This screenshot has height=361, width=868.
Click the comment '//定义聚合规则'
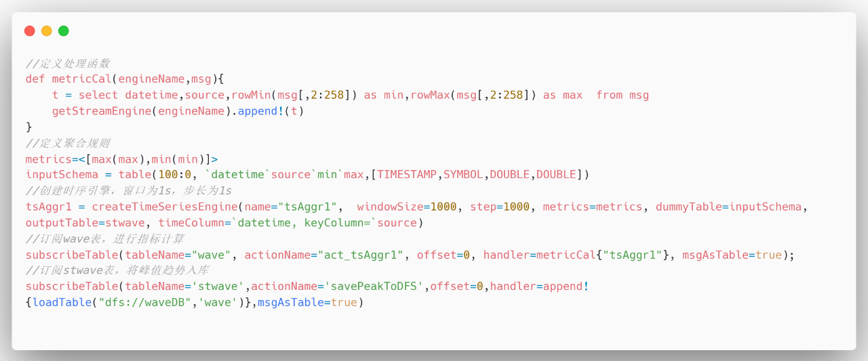click(68, 143)
